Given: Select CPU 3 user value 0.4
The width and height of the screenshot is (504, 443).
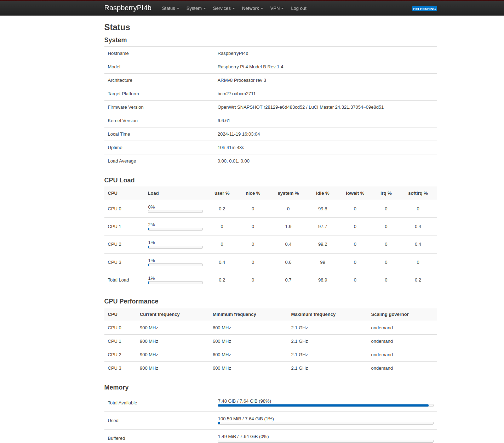Looking at the screenshot, I should [222, 262].
